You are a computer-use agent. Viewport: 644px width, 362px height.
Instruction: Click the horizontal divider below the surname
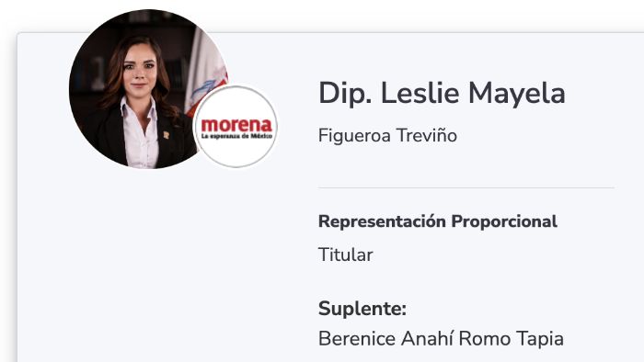coord(466,188)
